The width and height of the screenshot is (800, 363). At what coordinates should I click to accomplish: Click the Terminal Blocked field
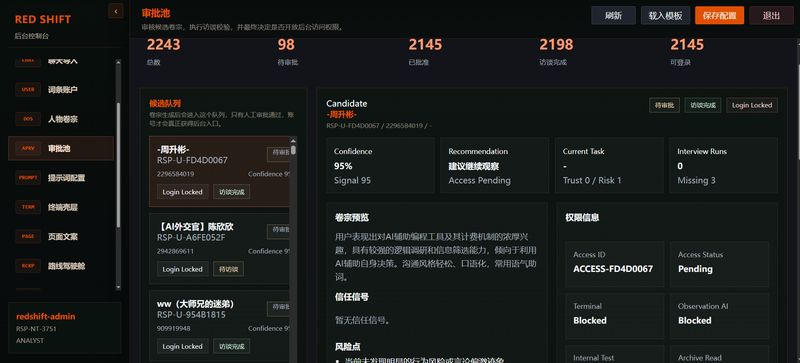(x=615, y=316)
